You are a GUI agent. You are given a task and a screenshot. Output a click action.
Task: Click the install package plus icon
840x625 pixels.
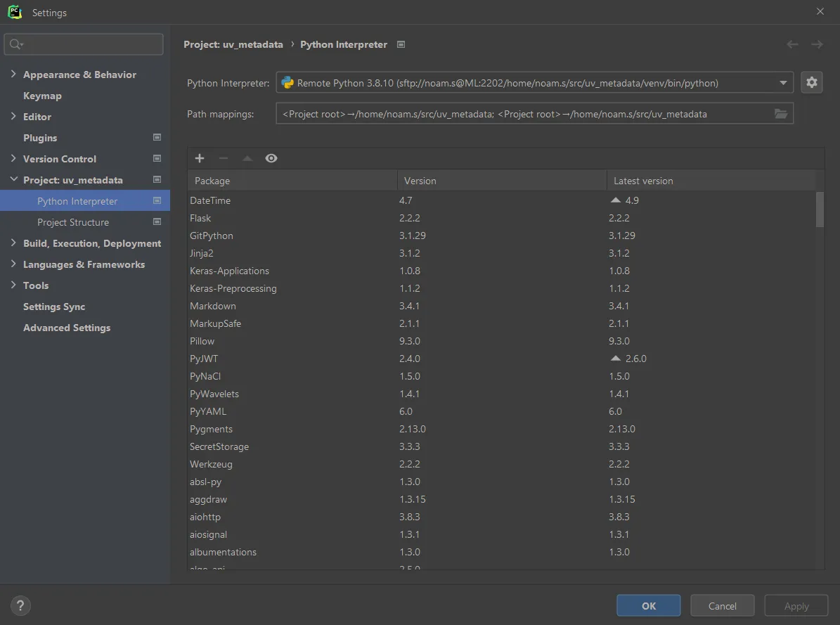coord(200,158)
